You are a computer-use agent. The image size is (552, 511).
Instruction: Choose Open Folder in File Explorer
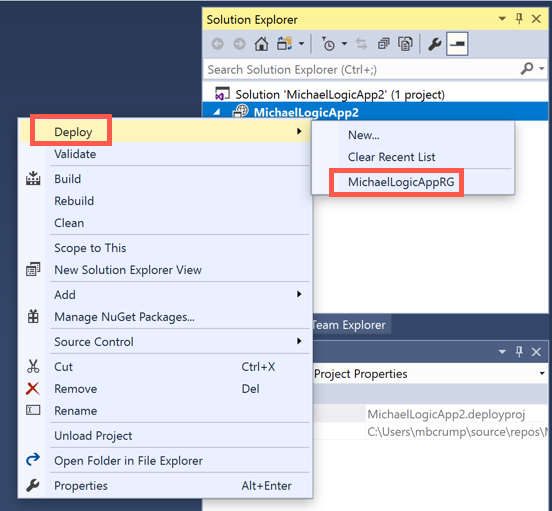(165, 461)
